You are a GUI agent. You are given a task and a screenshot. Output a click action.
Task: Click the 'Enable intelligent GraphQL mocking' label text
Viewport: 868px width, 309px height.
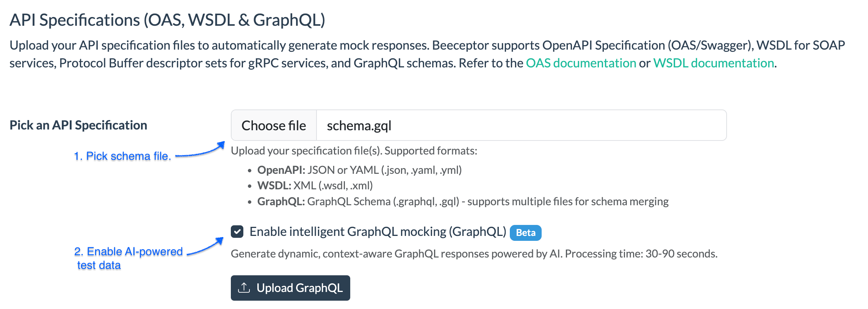378,232
